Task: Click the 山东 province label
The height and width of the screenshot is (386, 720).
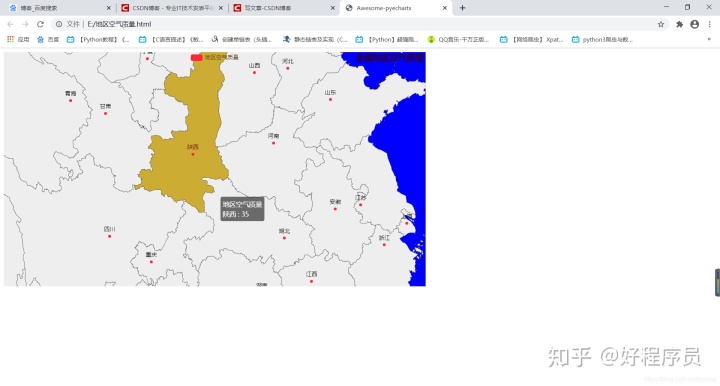Action: (331, 92)
